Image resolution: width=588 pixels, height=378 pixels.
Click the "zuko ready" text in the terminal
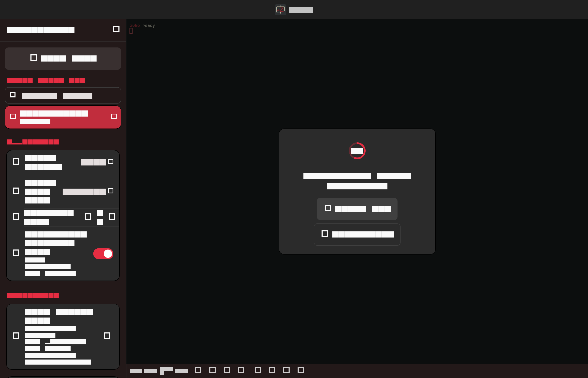[x=142, y=26]
